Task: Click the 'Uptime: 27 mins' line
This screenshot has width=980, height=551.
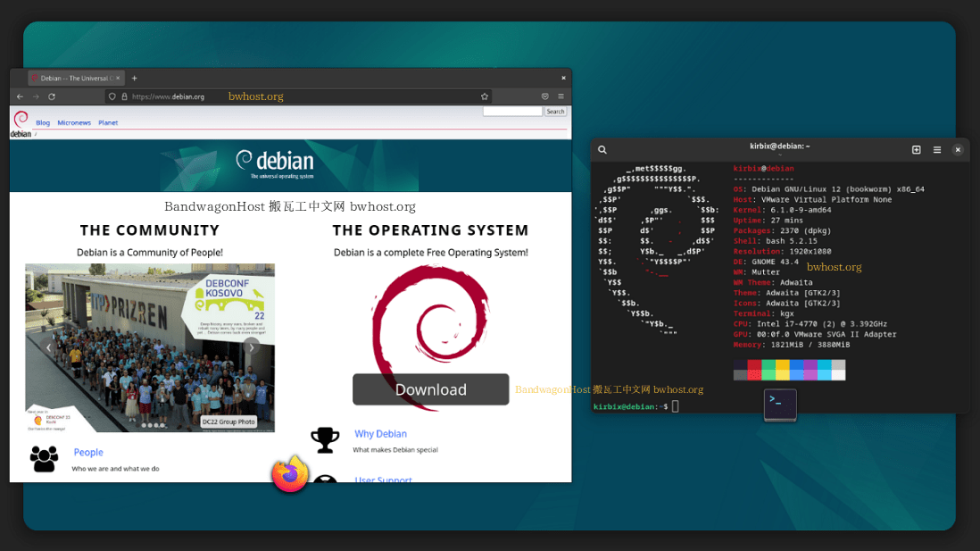Action: tap(768, 221)
